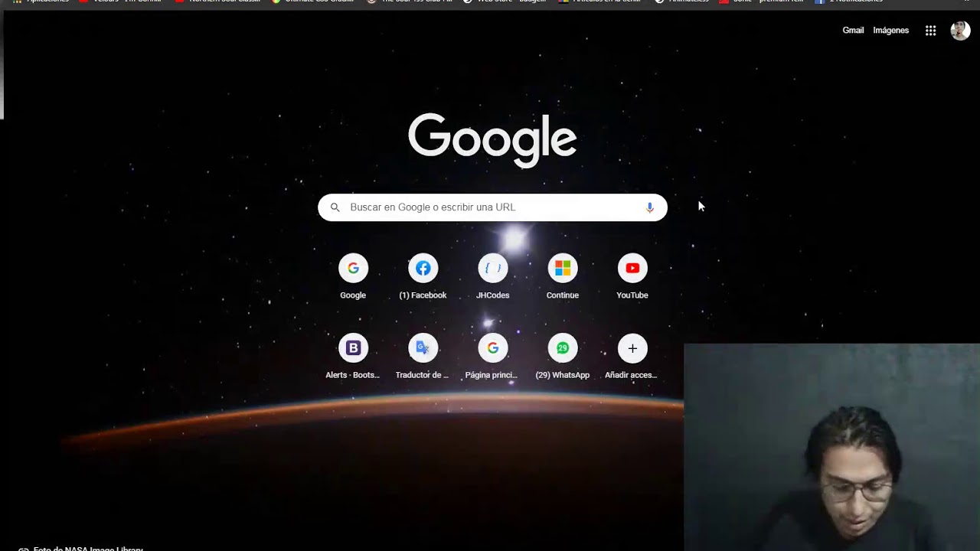Open the WhatsApp shortcut
The width and height of the screenshot is (980, 551).
pyautogui.click(x=562, y=349)
